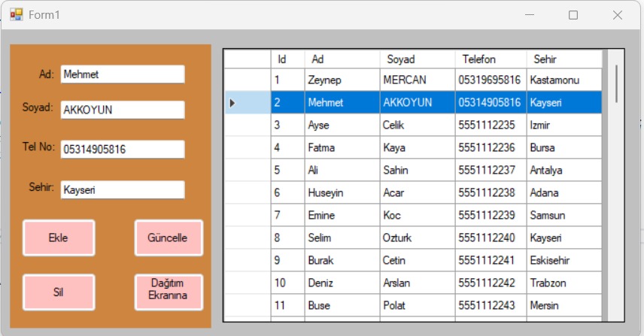
Task: Select the cell Bursa
Action: point(564,147)
